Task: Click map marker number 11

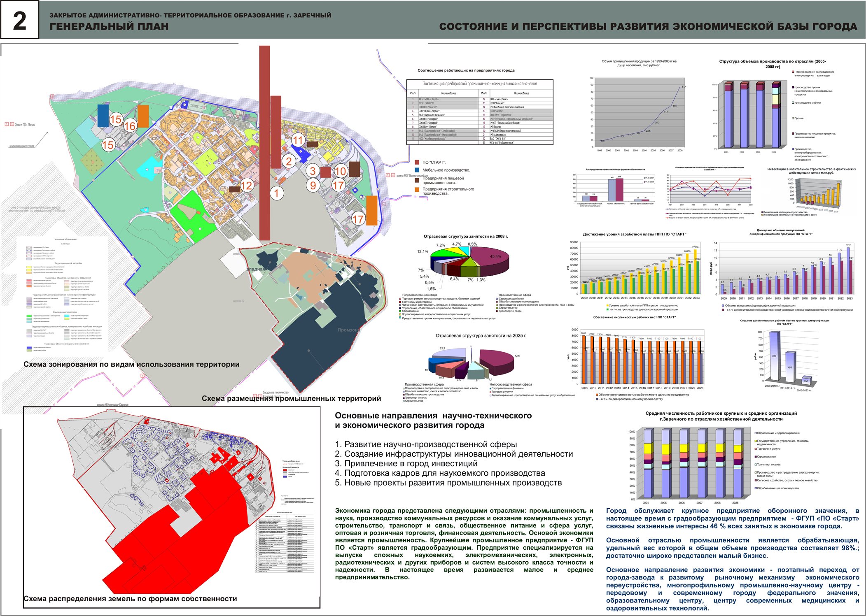Action: pos(298,140)
